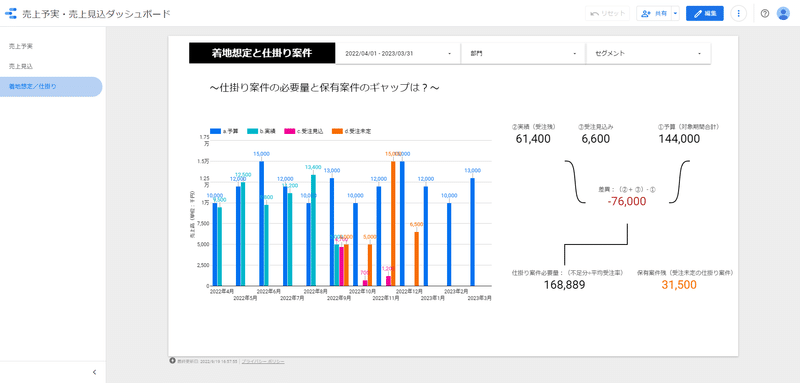Toggle the c.受注見込 legend entry
The image size is (800, 383).
point(303,132)
